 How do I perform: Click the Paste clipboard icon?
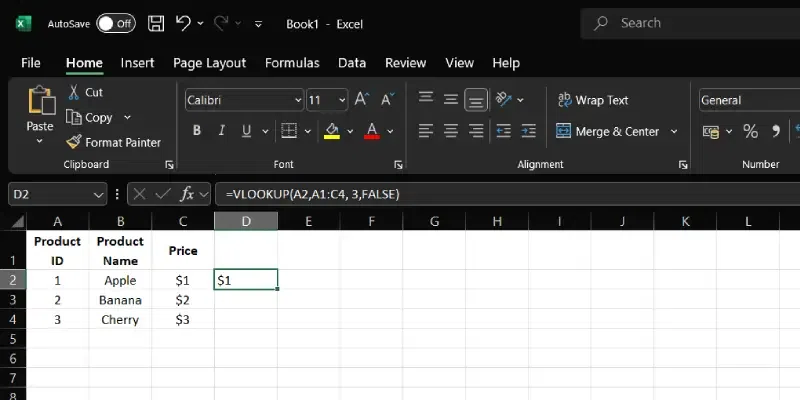(x=40, y=100)
